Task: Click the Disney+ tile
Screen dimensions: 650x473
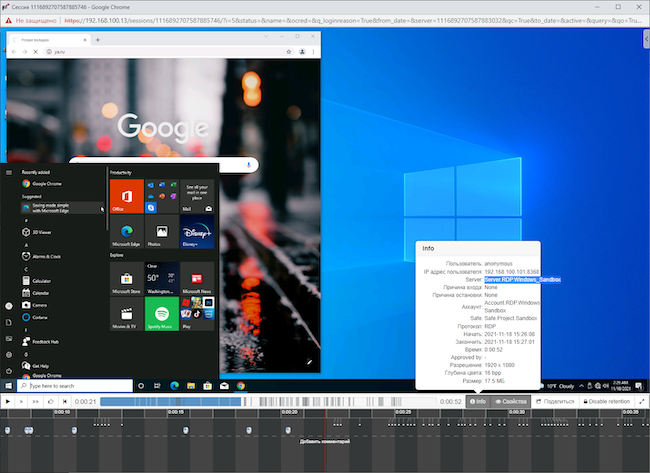Action: tap(197, 233)
